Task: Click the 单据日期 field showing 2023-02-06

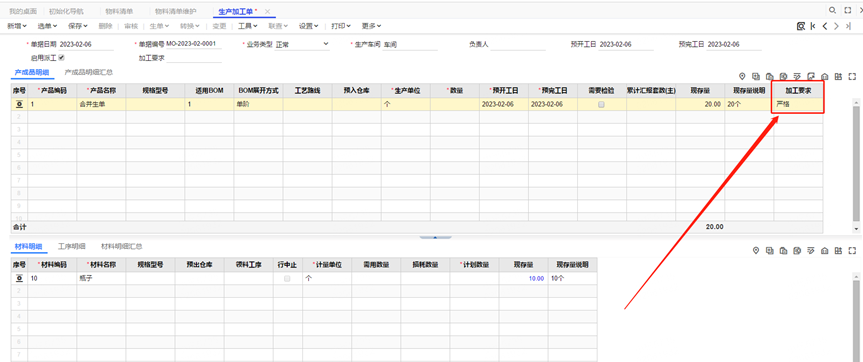Action: click(86, 44)
